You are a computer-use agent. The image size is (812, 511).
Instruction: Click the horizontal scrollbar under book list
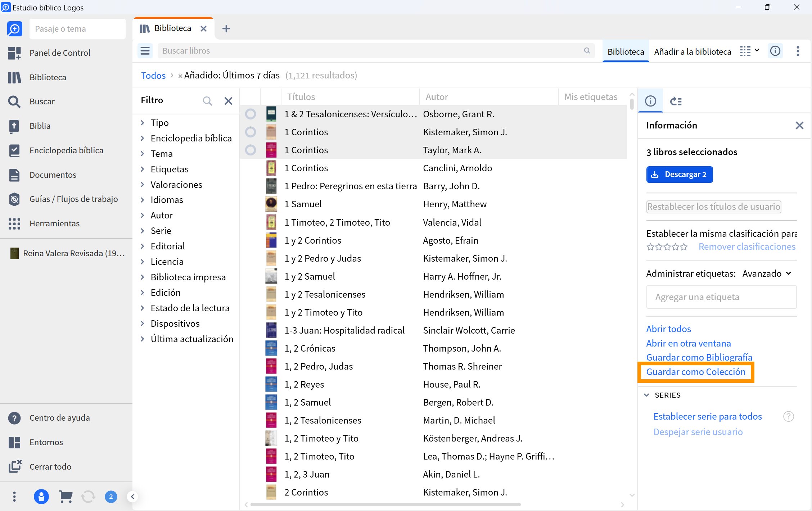click(x=385, y=505)
